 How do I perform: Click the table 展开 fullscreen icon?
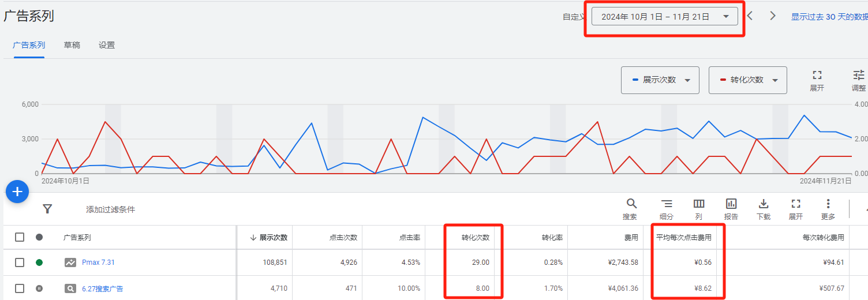(796, 204)
